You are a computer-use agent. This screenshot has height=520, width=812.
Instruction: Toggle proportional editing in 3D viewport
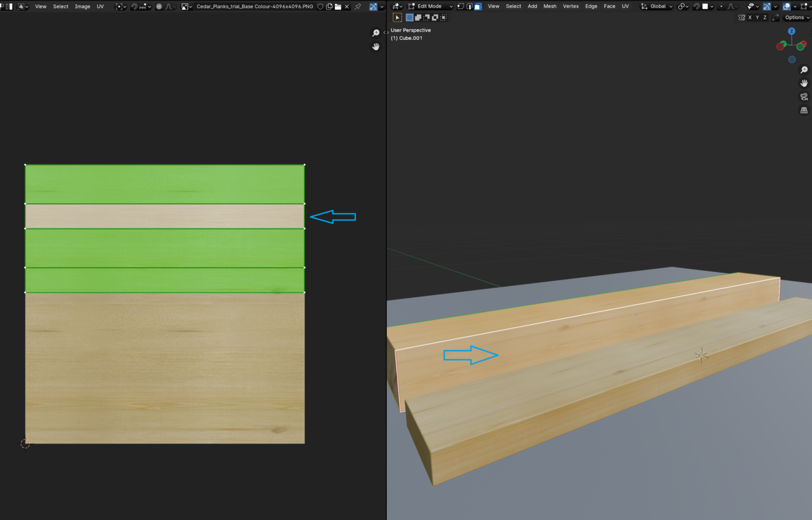pos(721,6)
